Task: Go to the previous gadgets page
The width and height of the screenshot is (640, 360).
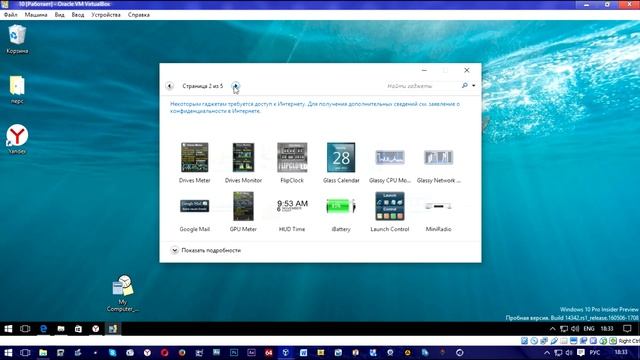Action: click(169, 86)
